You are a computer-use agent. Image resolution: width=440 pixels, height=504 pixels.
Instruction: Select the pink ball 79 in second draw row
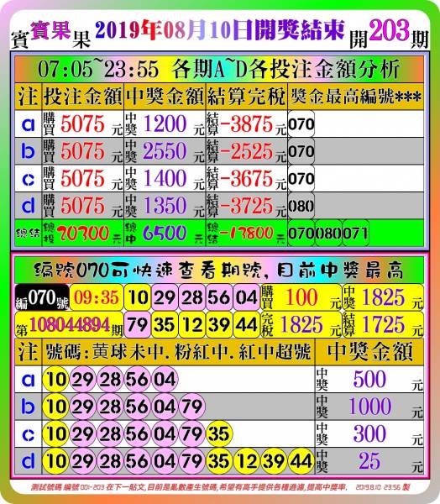[138, 324]
